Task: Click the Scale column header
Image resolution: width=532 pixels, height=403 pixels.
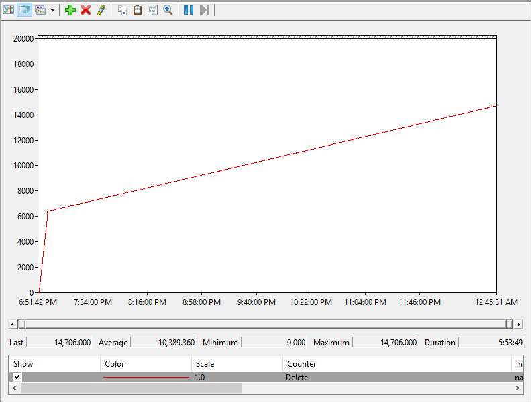Action: coord(205,364)
